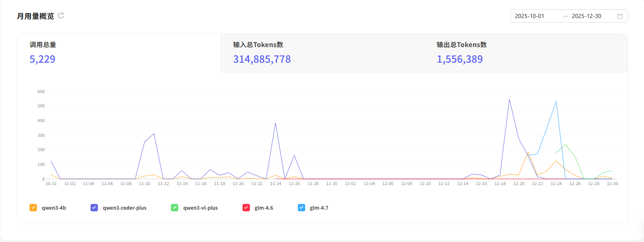Click the qwen3-coder-plus legend label
The width and height of the screenshot is (644, 242).
pyautogui.click(x=125, y=208)
